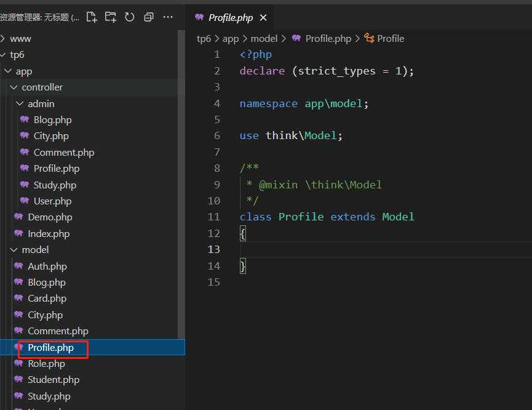The image size is (532, 410).
Task: Click the PHP icon in the editor tab
Action: click(199, 17)
